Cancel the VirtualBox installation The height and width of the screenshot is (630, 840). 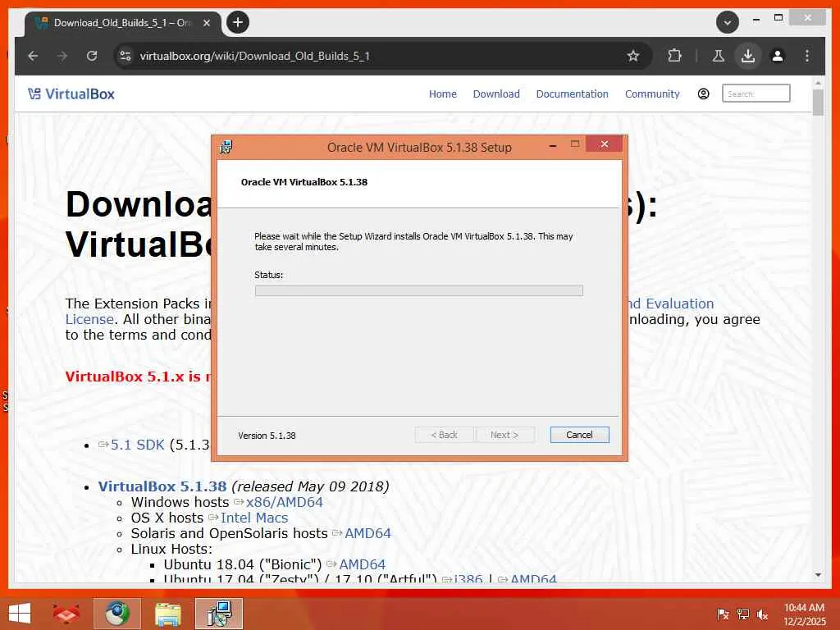[580, 435]
